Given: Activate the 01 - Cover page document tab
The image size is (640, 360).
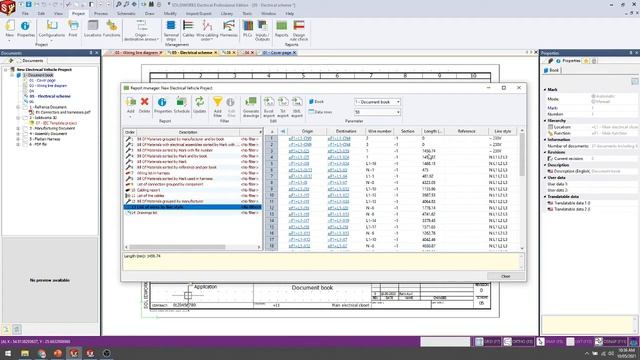Looking at the screenshot, I should [x=278, y=53].
